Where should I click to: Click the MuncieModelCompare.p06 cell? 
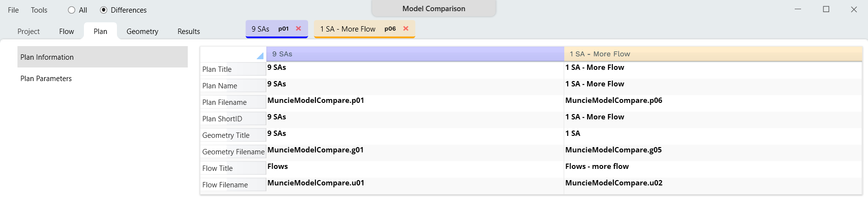pyautogui.click(x=613, y=100)
